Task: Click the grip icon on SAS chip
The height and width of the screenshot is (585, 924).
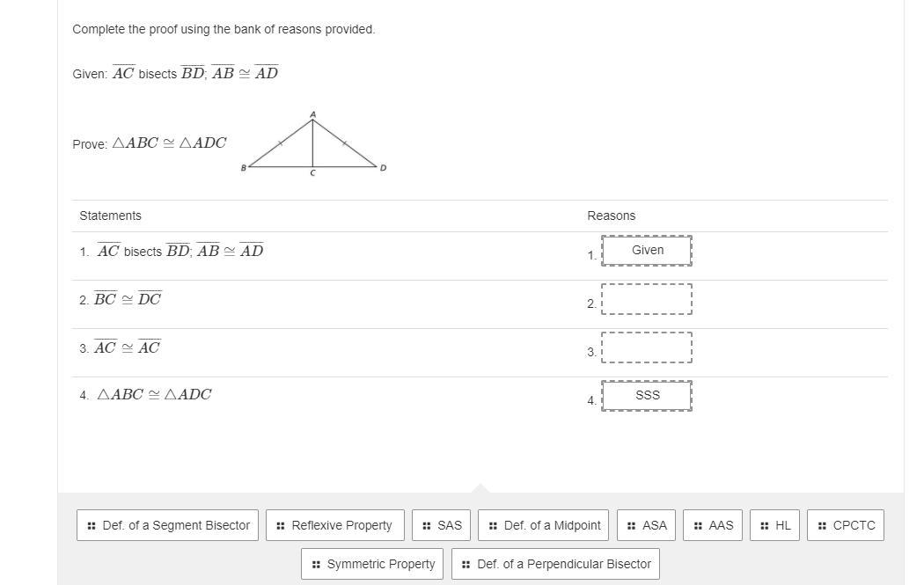Action: tap(427, 525)
